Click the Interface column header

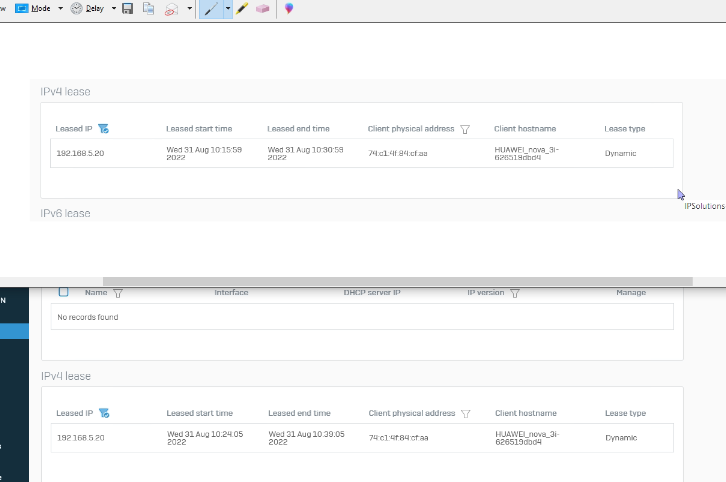click(x=231, y=293)
